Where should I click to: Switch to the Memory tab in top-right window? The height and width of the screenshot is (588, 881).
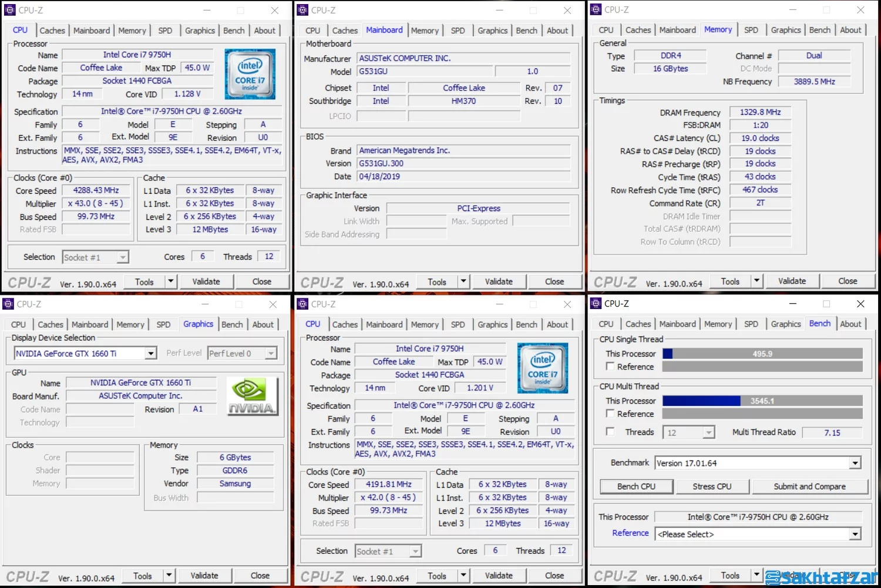pos(718,29)
